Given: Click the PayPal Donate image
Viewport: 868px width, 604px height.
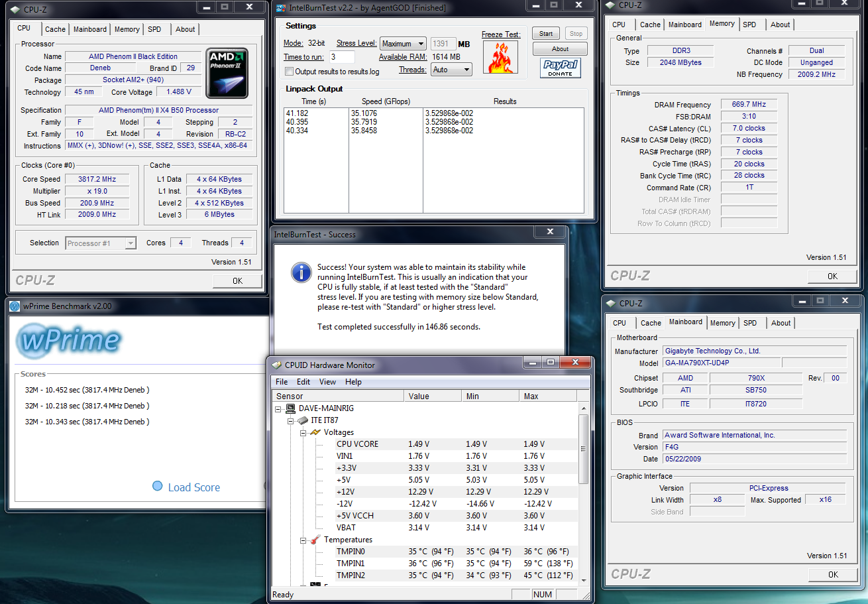Looking at the screenshot, I should click(x=560, y=68).
